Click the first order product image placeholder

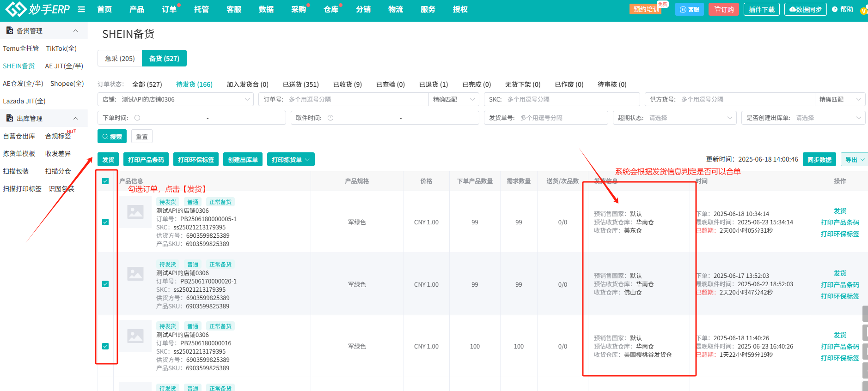tap(135, 212)
